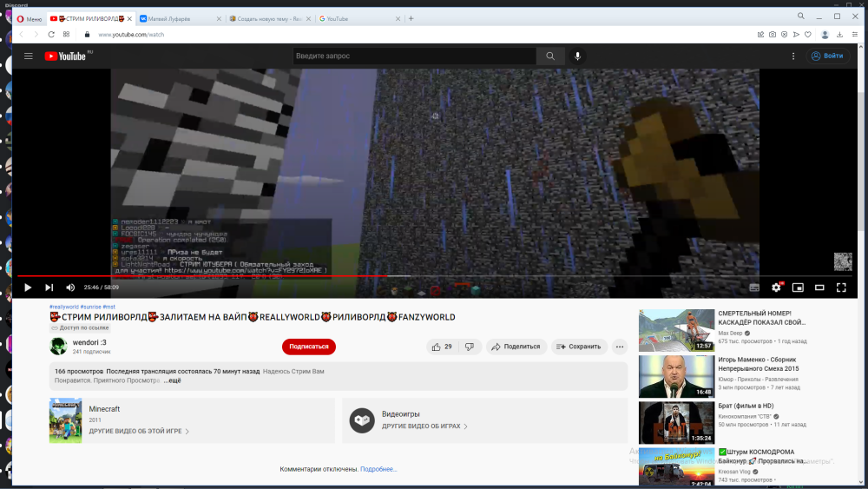Click Поделиться share button
This screenshot has width=868, height=489.
coord(516,347)
